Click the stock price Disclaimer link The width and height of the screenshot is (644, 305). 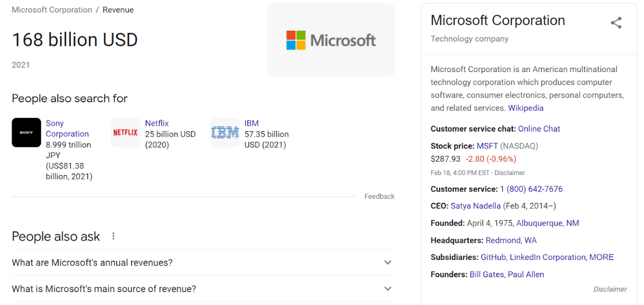(510, 173)
